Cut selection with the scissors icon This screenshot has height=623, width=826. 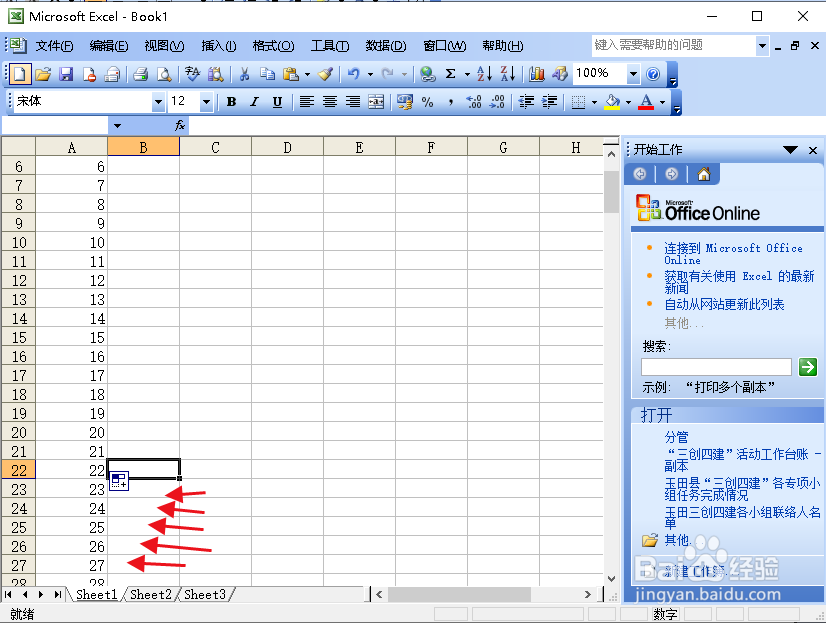244,74
